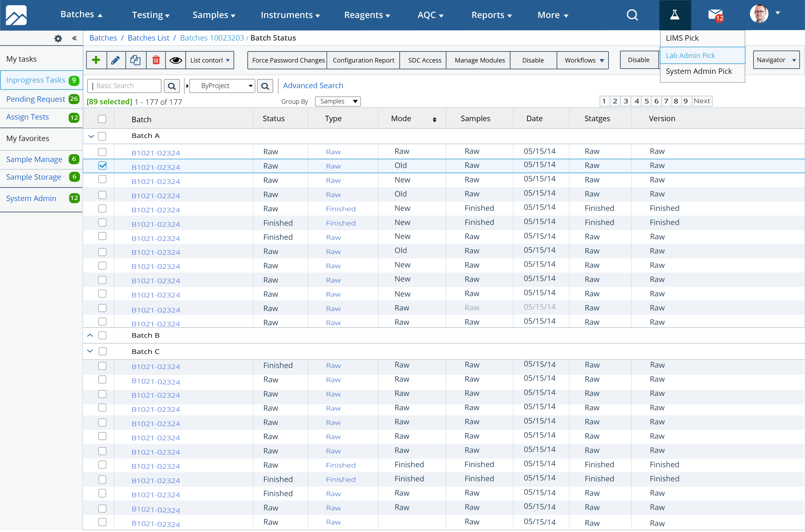Click the pencil edit icon
The image size is (805, 532).
pos(115,60)
